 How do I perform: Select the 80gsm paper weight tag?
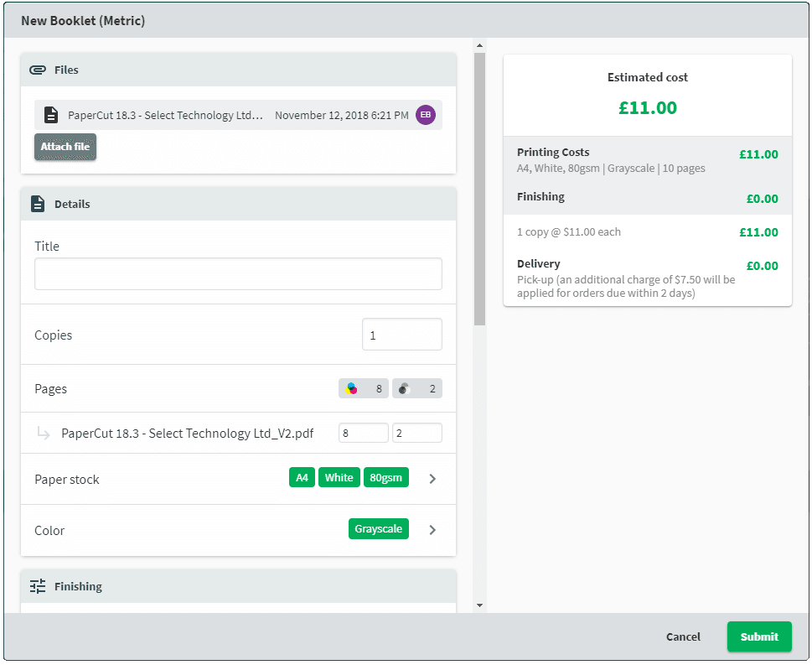(x=385, y=477)
